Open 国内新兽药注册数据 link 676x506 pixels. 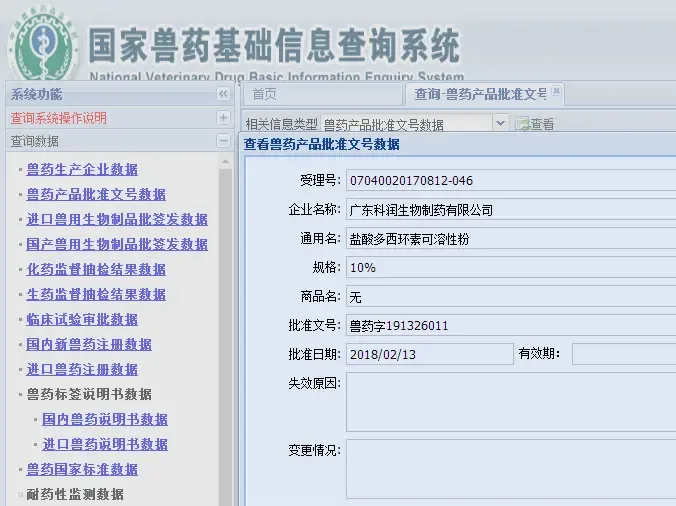(89, 344)
